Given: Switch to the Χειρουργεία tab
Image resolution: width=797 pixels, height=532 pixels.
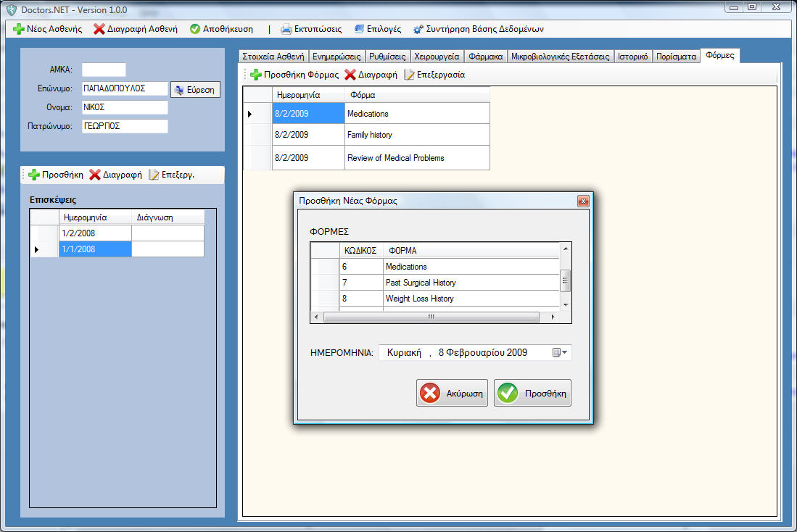Looking at the screenshot, I should (437, 57).
